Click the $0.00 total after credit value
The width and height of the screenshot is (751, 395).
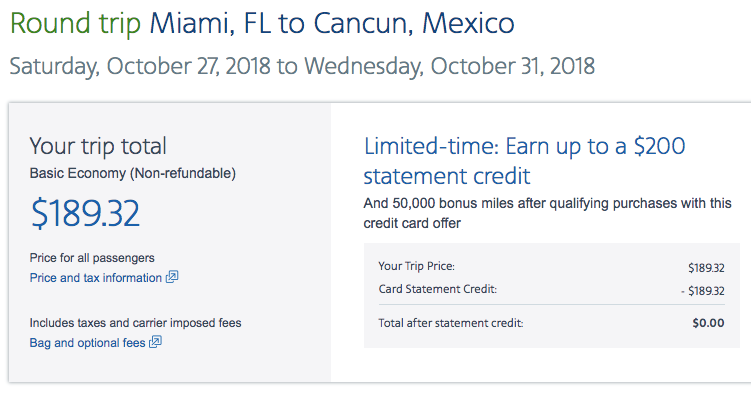(x=708, y=323)
